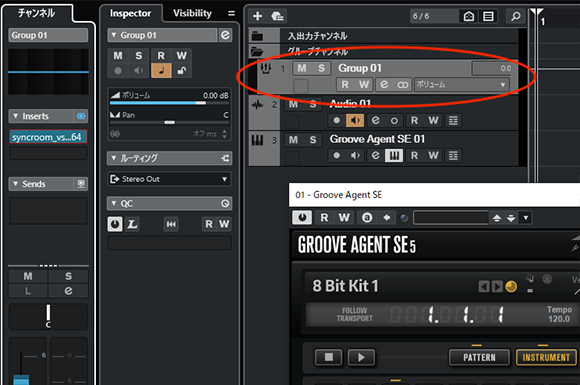
Task: Open Group 01 edit channel settings in Inspector header
Action: pyautogui.click(x=225, y=35)
